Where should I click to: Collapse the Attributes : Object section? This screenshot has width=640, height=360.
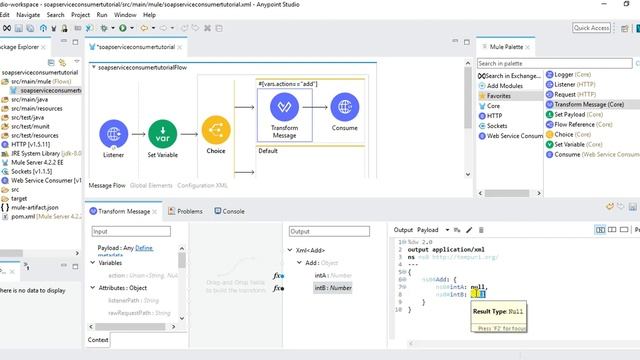point(93,287)
